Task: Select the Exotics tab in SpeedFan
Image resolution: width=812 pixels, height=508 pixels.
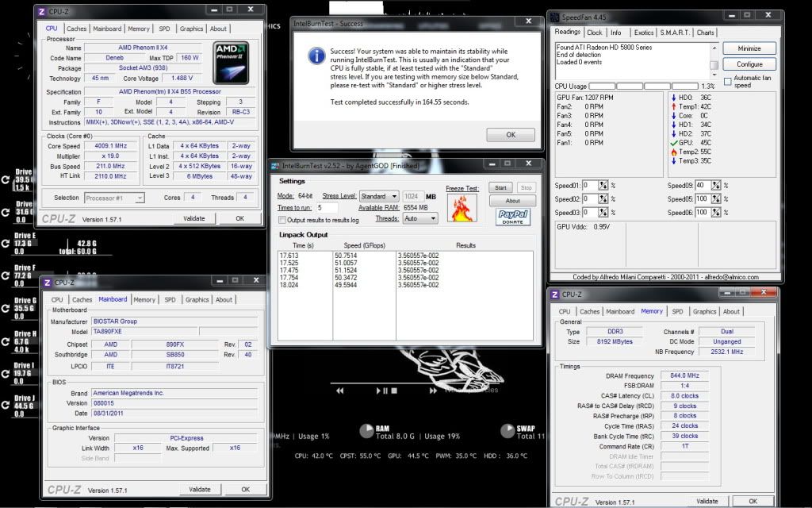Action: coord(644,33)
